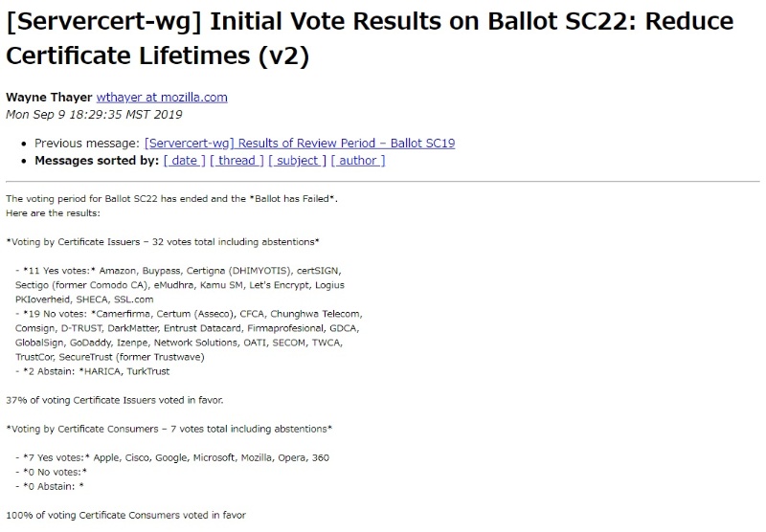Sort messages by subject
Viewport: 766px width, 532px height.
(297, 161)
